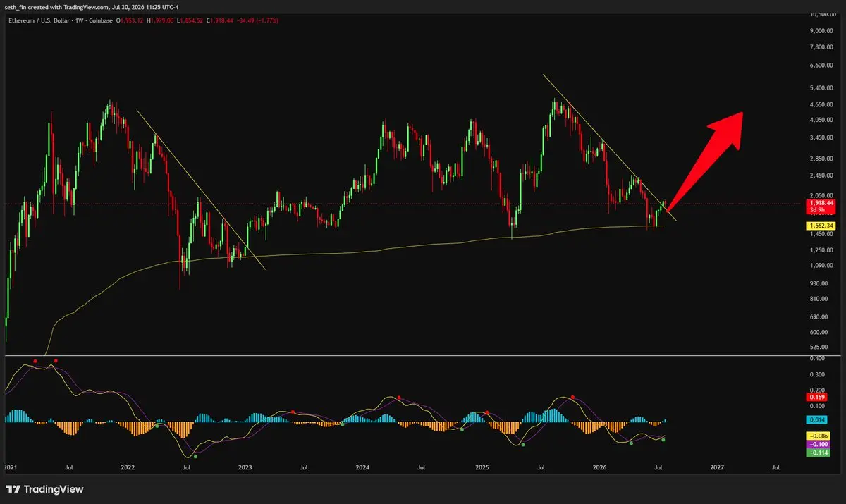Click the 2024 label on time axis
The image size is (846, 504).
(x=362, y=467)
